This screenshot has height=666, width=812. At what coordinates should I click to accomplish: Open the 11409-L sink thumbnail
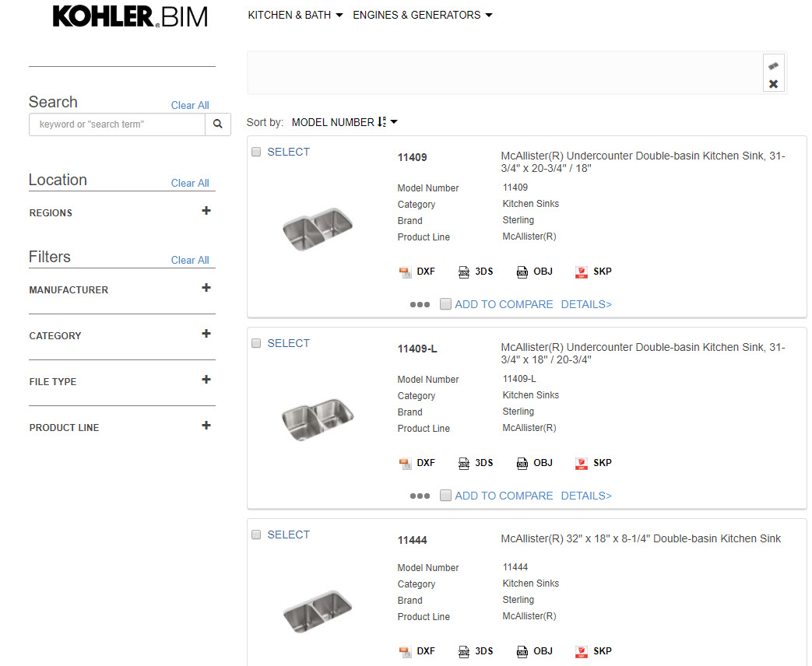click(318, 419)
